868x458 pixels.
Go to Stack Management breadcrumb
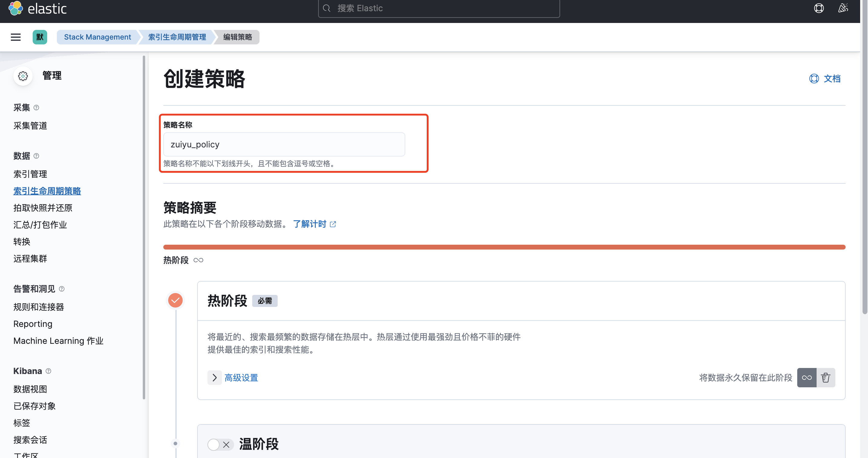[97, 37]
